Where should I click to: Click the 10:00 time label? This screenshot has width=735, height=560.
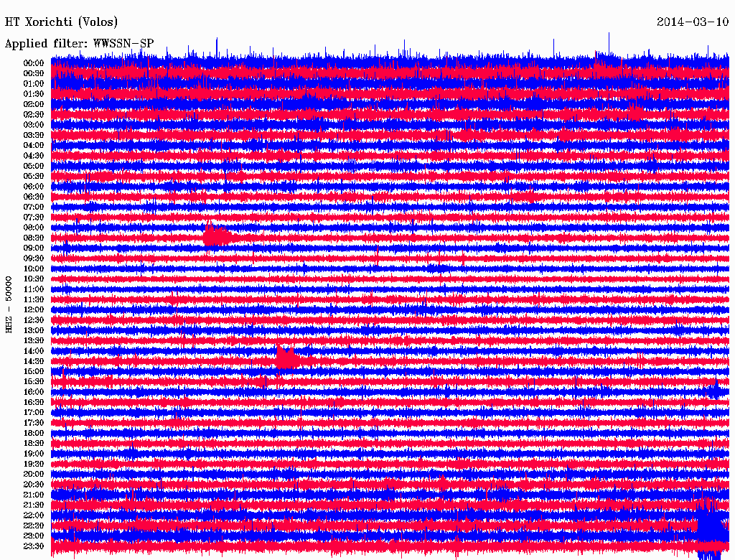pos(34,269)
